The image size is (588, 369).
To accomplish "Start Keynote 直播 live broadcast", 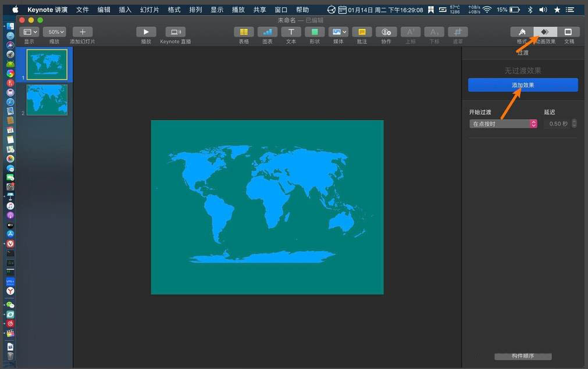I will pos(176,32).
